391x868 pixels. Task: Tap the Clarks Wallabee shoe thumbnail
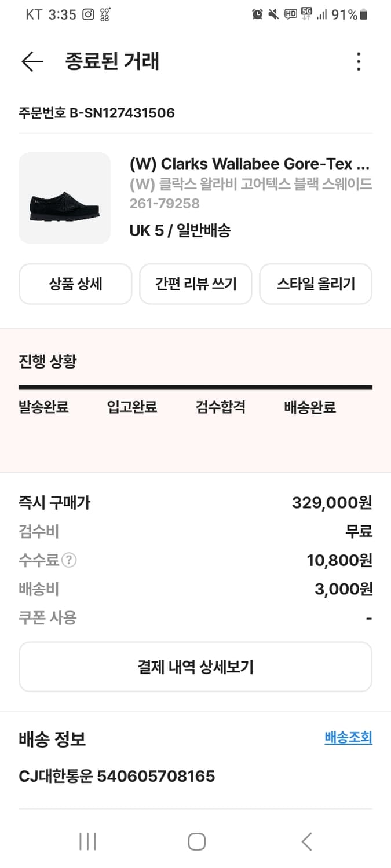(65, 198)
